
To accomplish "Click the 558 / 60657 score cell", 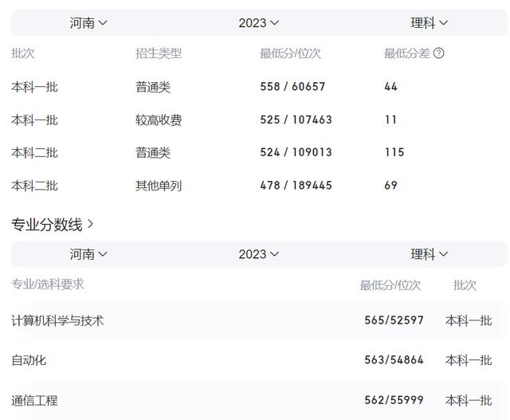I will coord(292,87).
